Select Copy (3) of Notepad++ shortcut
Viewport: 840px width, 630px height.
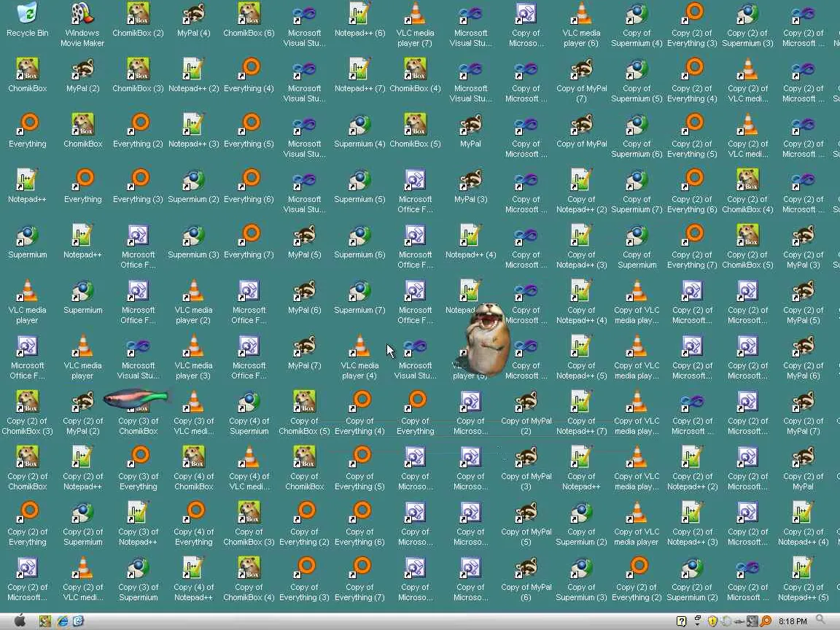[139, 524]
